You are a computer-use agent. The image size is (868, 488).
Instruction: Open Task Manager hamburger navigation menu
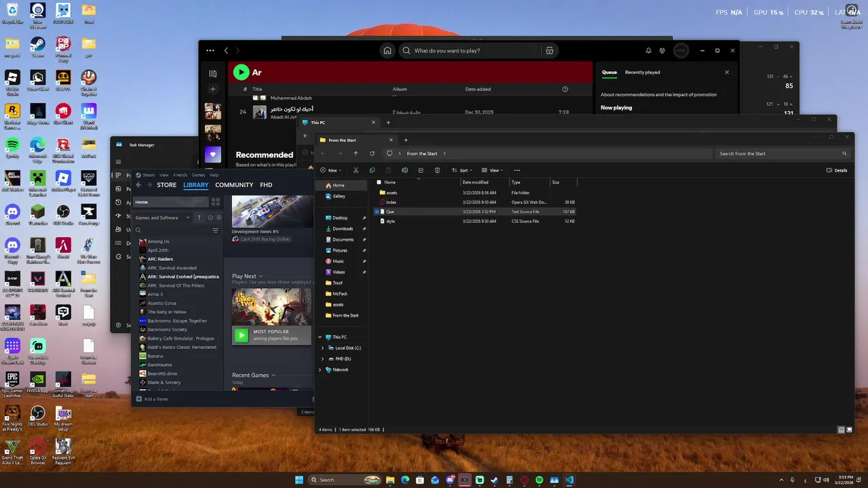[118, 161]
